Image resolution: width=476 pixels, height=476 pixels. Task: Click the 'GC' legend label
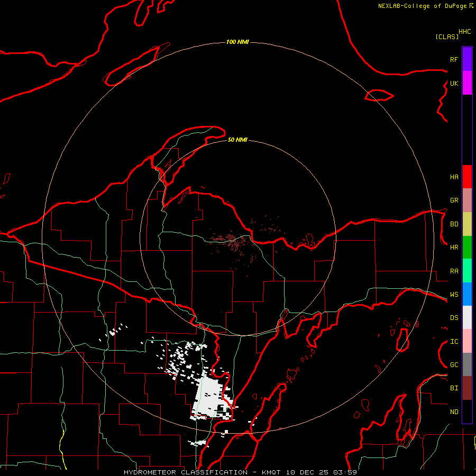(x=454, y=365)
